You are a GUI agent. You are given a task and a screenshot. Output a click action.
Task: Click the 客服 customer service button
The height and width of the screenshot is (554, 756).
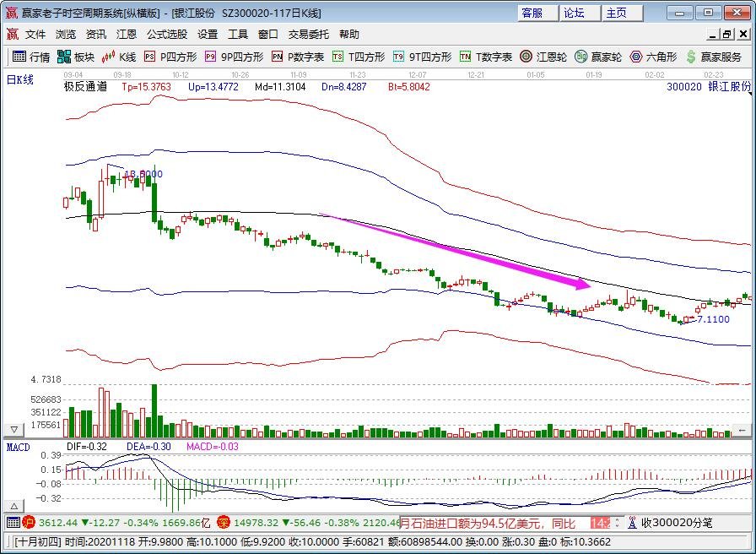point(538,13)
